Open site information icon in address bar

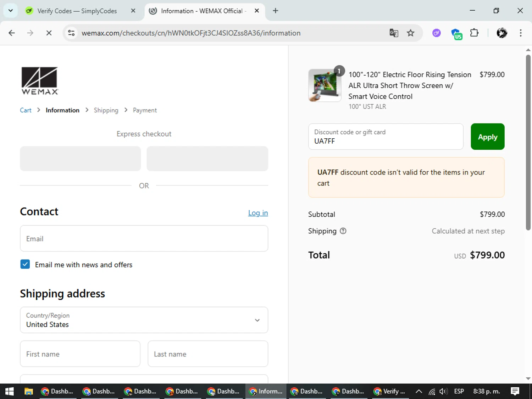click(x=71, y=33)
